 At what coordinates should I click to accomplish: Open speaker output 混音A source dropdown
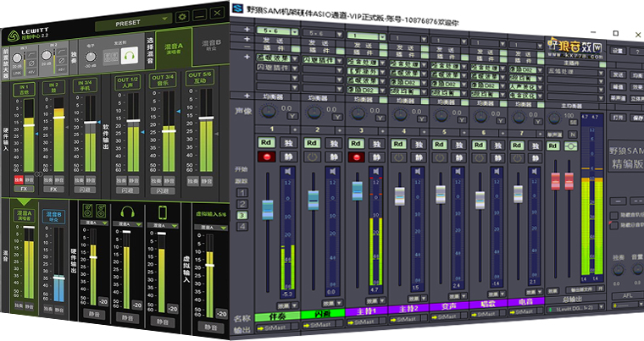94,223
